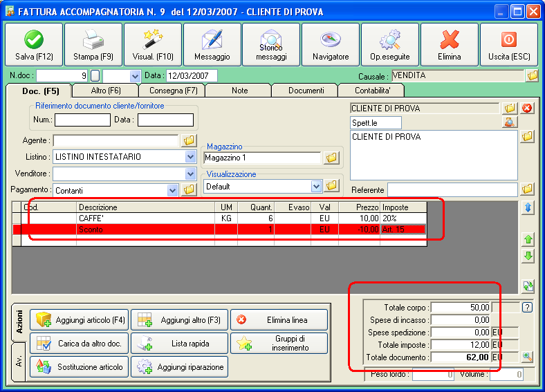Expand Venditore dropdown
This screenshot has width=545, height=392.
coord(190,174)
